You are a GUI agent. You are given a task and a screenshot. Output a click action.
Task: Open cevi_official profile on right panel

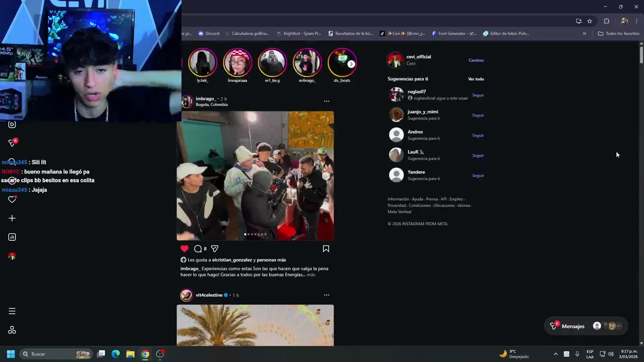pyautogui.click(x=419, y=57)
